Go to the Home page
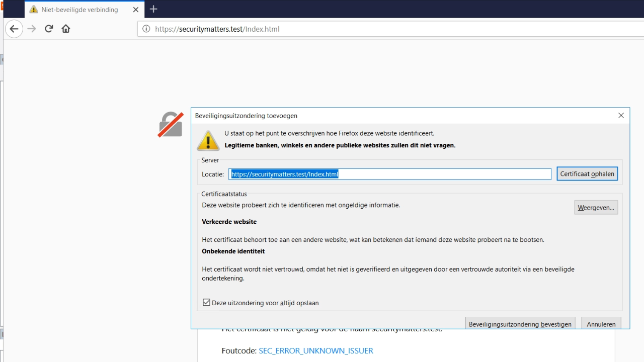This screenshot has height=362, width=644. 66,29
